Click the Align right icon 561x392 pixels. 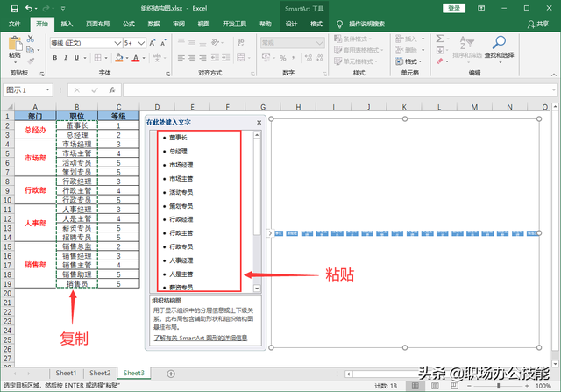click(202, 58)
